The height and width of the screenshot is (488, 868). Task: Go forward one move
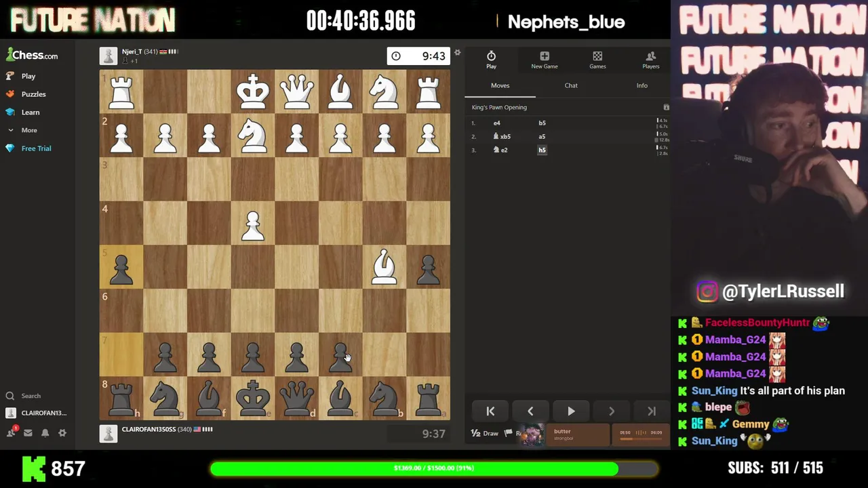pos(611,411)
